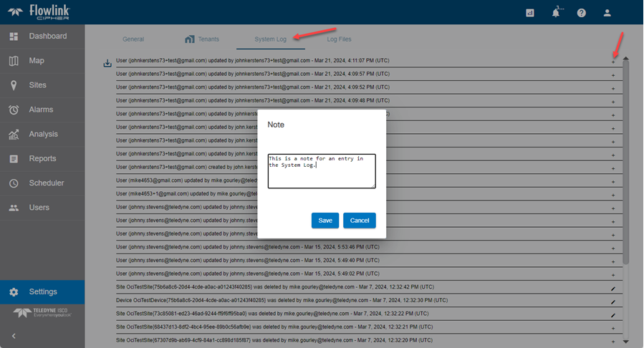Click scrollbar up arrow in log list

tap(626, 58)
